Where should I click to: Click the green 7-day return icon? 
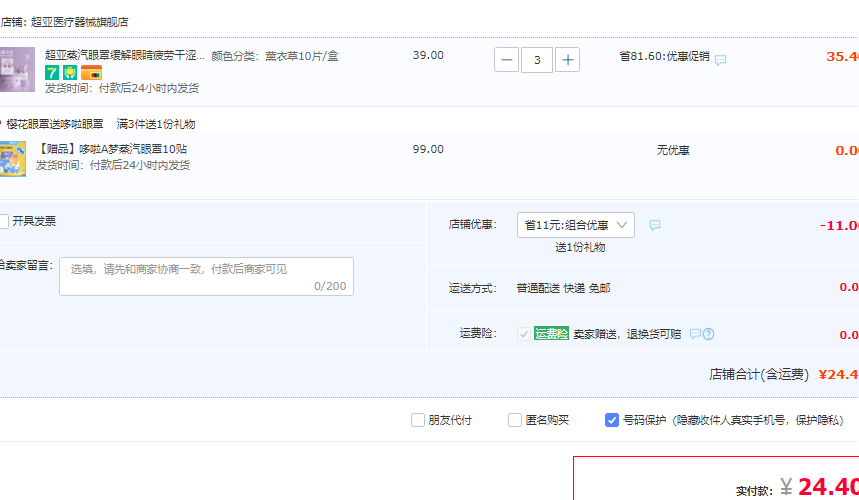51,72
